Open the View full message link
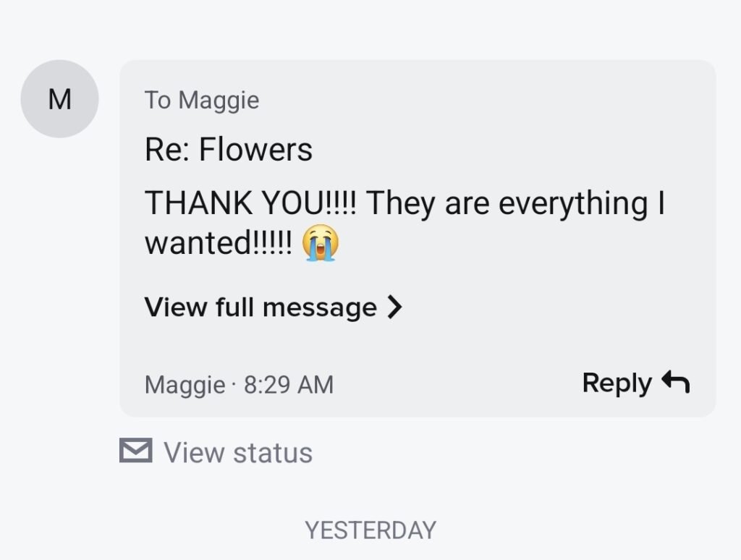This screenshot has width=741, height=560. click(x=261, y=307)
